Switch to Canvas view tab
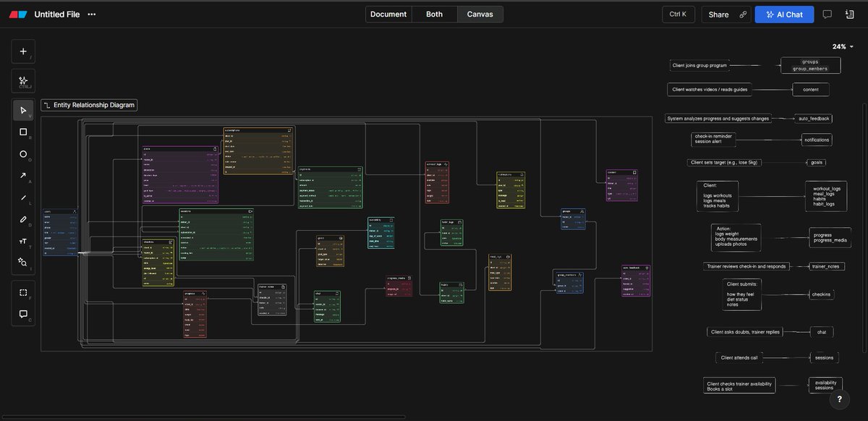The height and width of the screenshot is (421, 868). point(480,14)
